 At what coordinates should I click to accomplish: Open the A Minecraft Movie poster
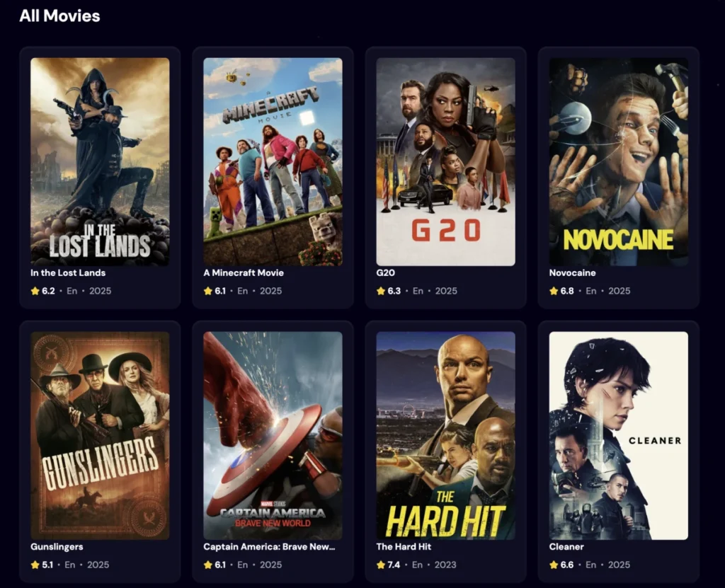(273, 162)
